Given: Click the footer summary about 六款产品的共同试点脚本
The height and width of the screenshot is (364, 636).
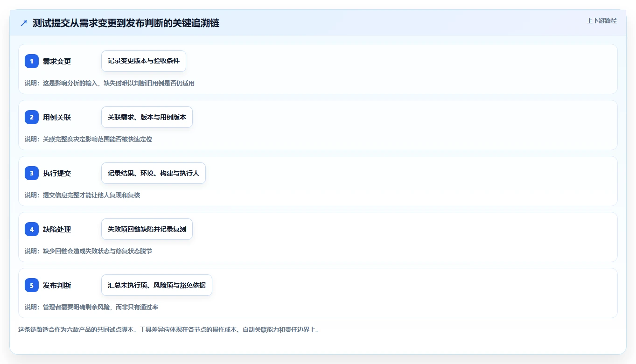Looking at the screenshot, I should [x=168, y=329].
